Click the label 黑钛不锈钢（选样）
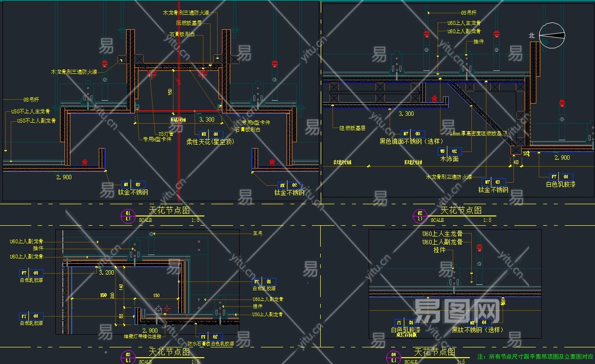 477,330
